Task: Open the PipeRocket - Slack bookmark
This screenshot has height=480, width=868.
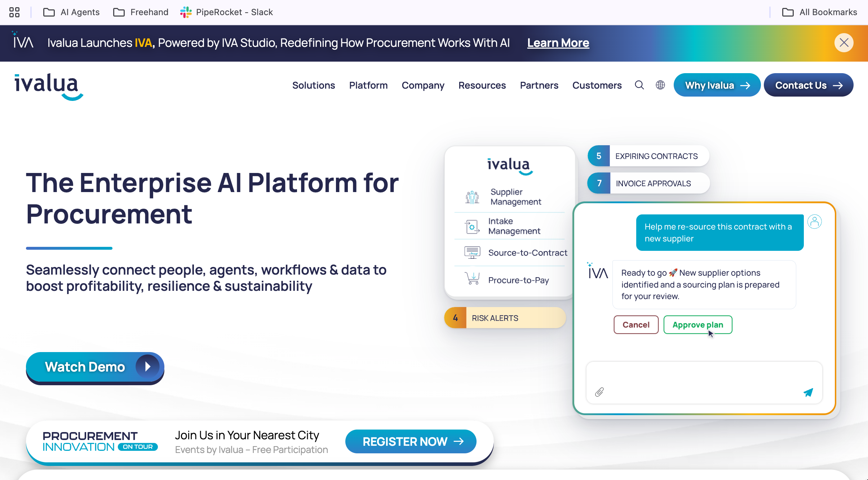Action: [226, 12]
